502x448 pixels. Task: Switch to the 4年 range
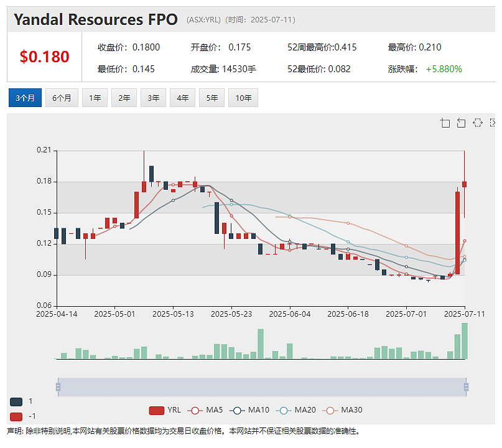click(x=182, y=98)
